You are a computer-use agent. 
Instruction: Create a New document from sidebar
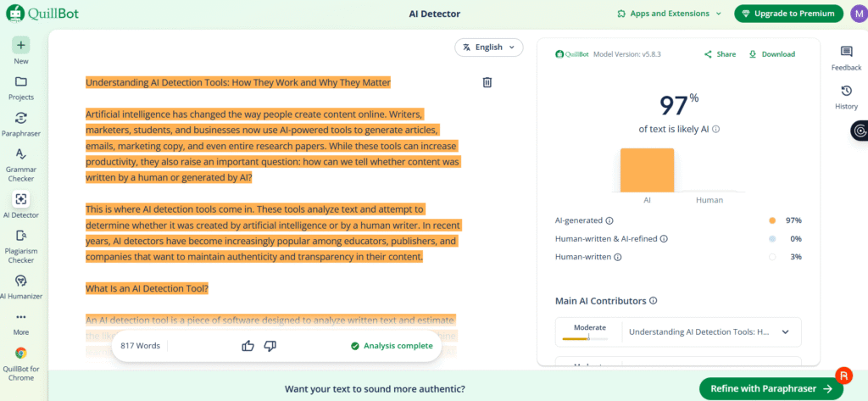(21, 50)
